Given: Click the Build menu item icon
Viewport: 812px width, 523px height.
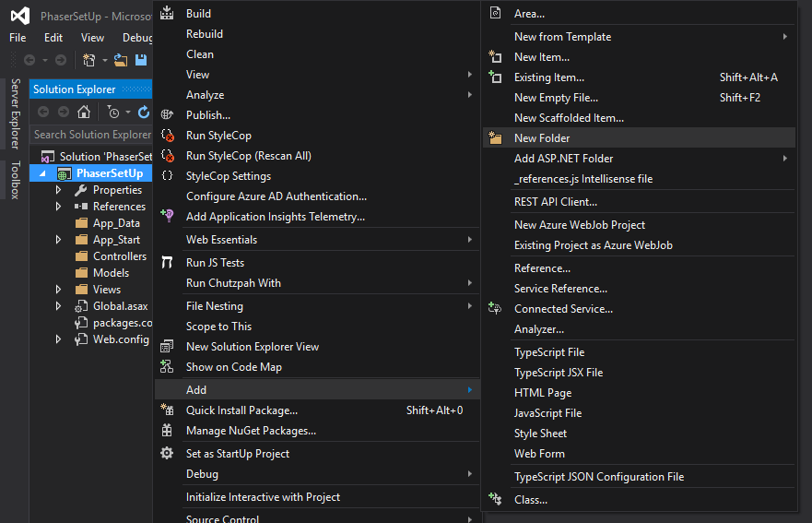Looking at the screenshot, I should 167,13.
